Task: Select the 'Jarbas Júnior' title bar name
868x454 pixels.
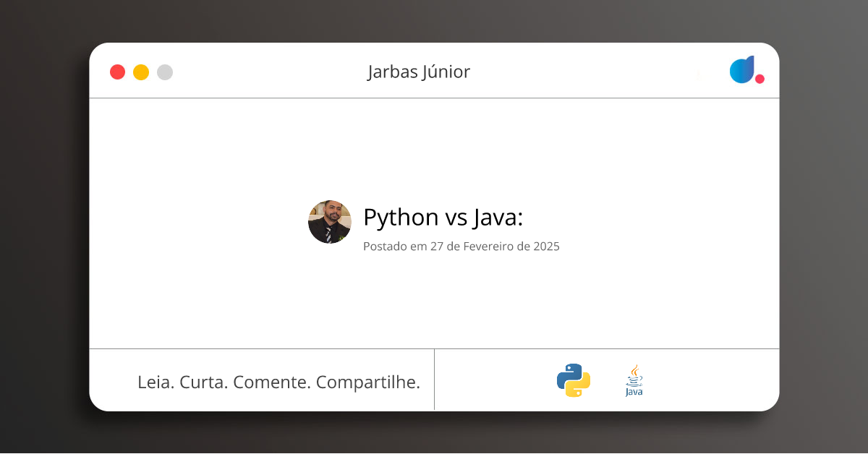Action: [x=418, y=72]
